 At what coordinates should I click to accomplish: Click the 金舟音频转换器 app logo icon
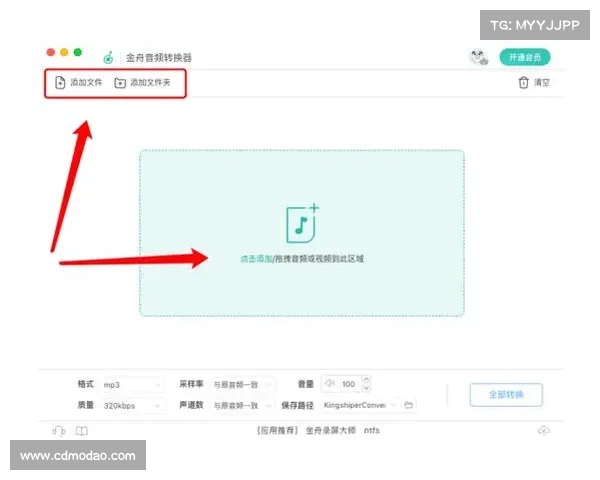coord(108,57)
